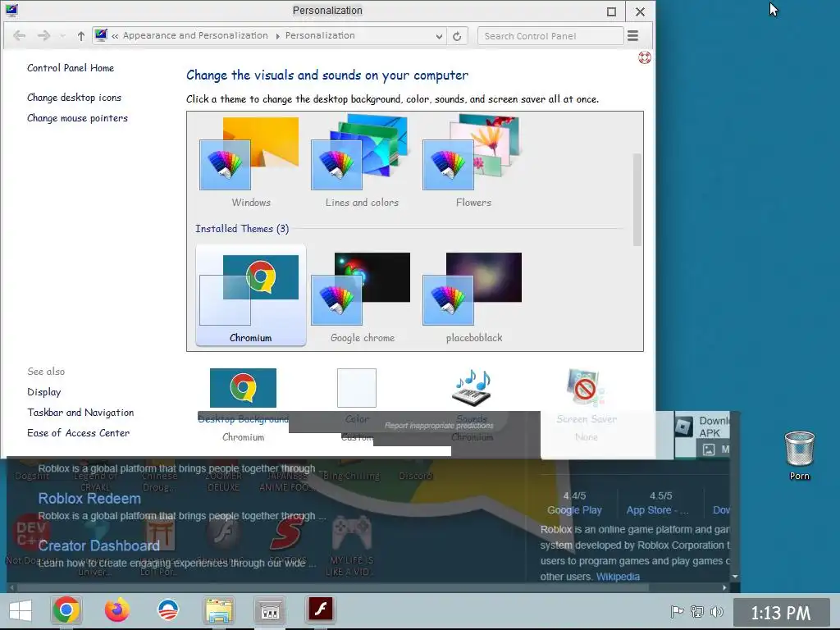Open Firefox from taskbar
The width and height of the screenshot is (840, 630).
tap(116, 610)
